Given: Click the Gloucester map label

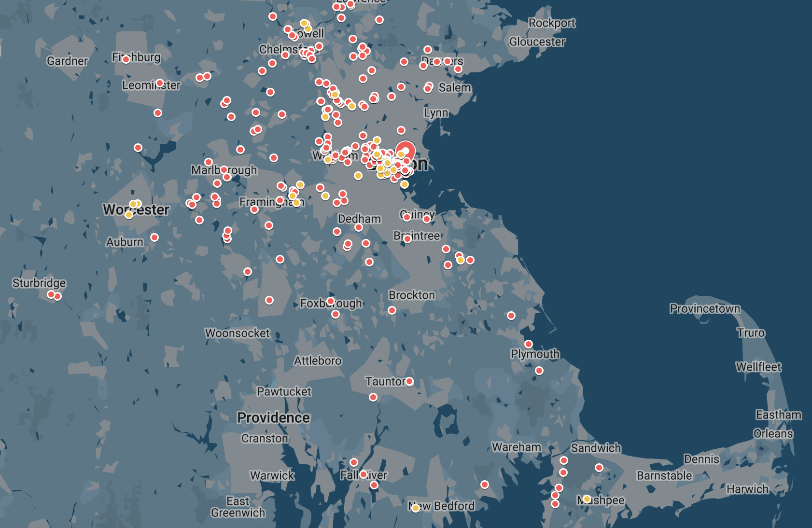Looking at the screenshot, I should [537, 42].
